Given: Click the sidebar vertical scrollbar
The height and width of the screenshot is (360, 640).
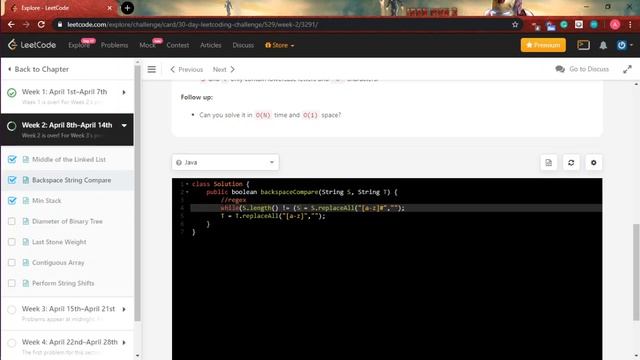Looking at the screenshot, I should (x=137, y=192).
